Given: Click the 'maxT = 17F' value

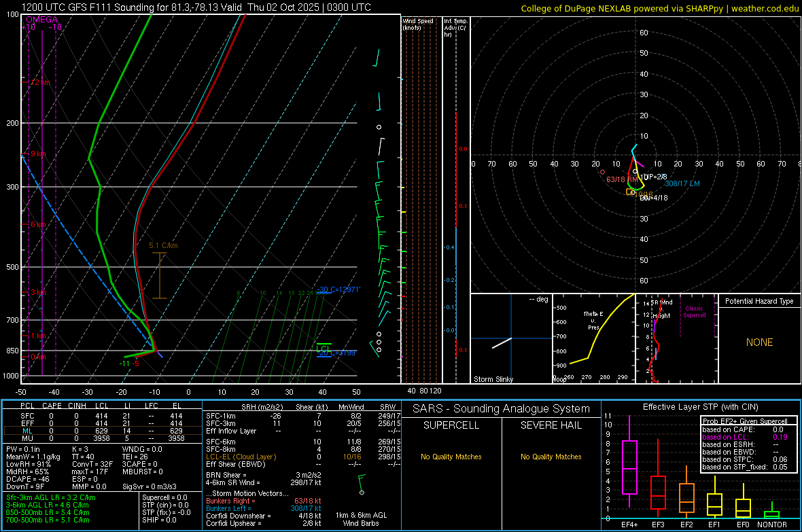Looking at the screenshot, I should point(91,472).
